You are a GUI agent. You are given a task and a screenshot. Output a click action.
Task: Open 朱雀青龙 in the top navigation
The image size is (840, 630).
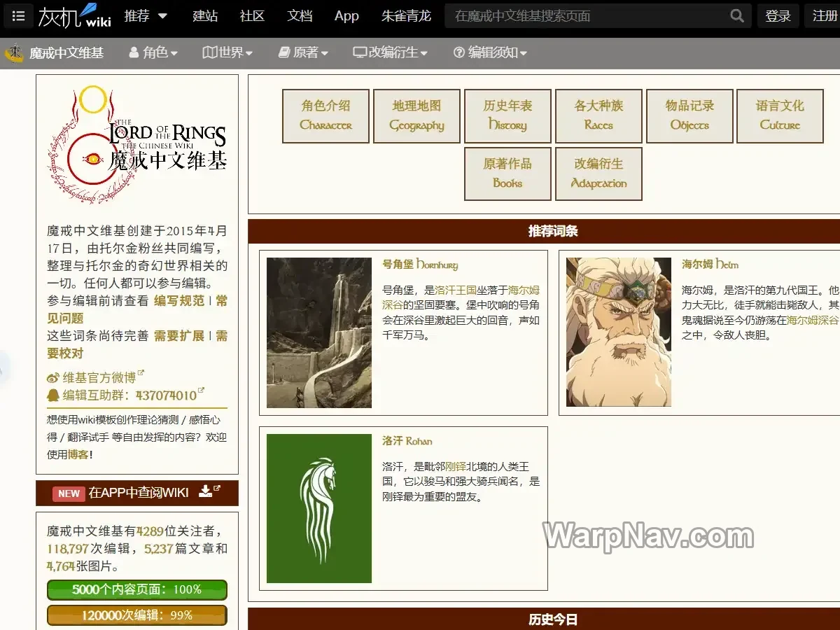point(406,15)
